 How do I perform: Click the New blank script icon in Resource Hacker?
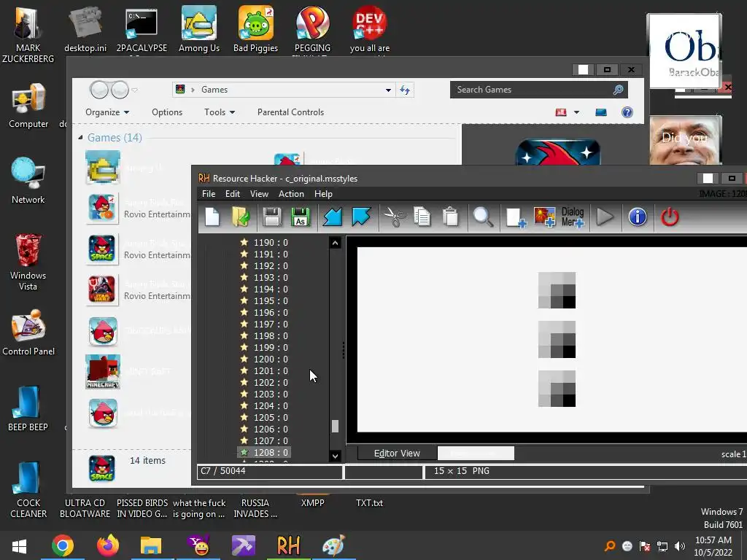[212, 217]
